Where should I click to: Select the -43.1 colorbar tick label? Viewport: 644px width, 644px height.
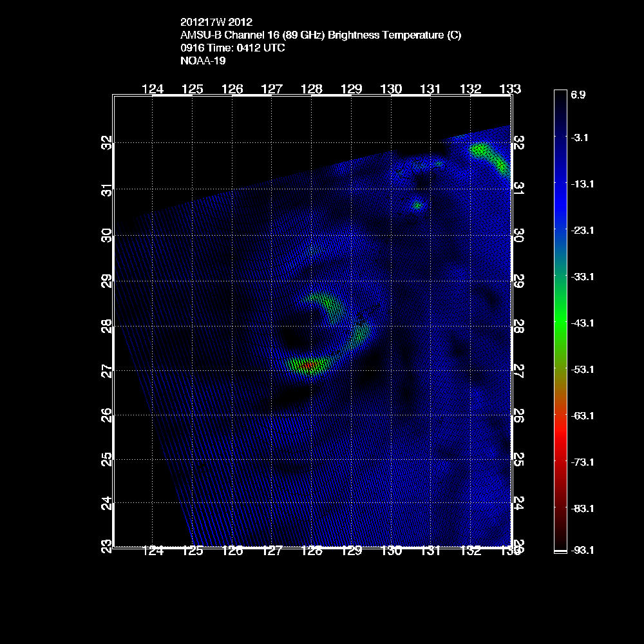click(x=582, y=323)
